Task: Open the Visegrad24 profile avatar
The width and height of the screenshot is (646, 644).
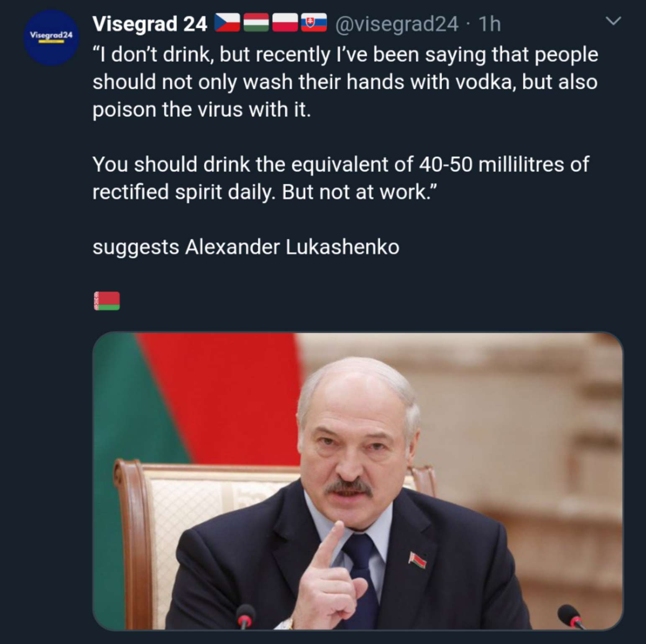Action: pyautogui.click(x=51, y=38)
